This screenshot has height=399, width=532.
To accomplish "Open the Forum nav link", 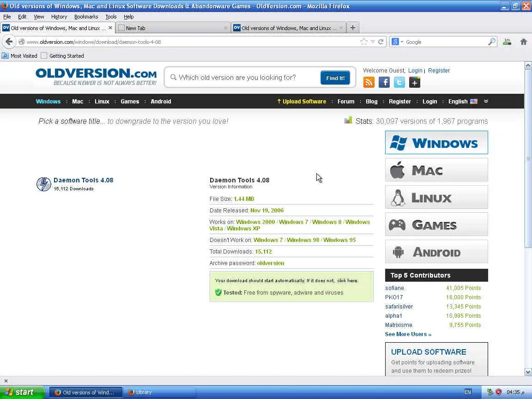I will (346, 101).
